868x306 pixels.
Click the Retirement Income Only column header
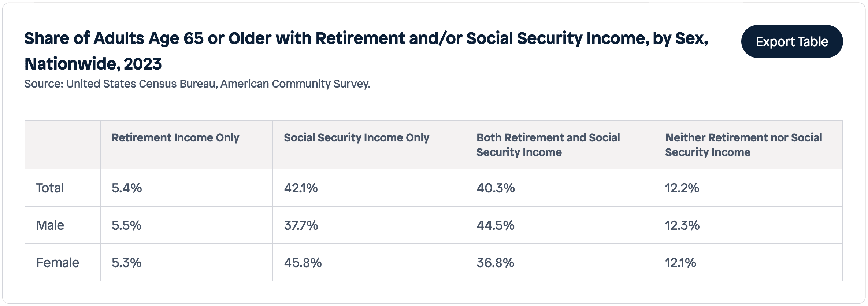point(175,138)
